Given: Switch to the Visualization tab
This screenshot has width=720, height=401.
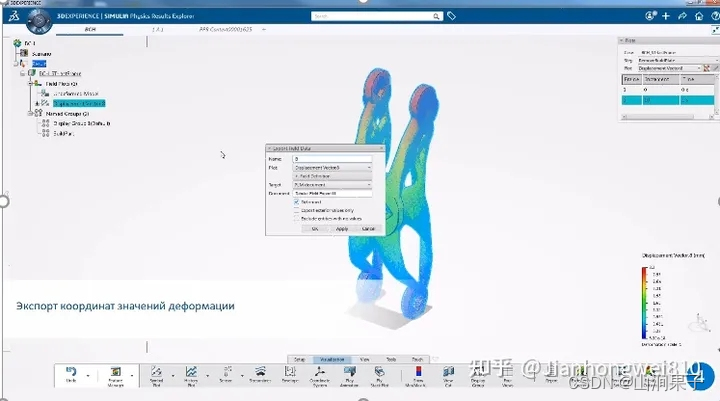Looking at the screenshot, I should coord(332,359).
